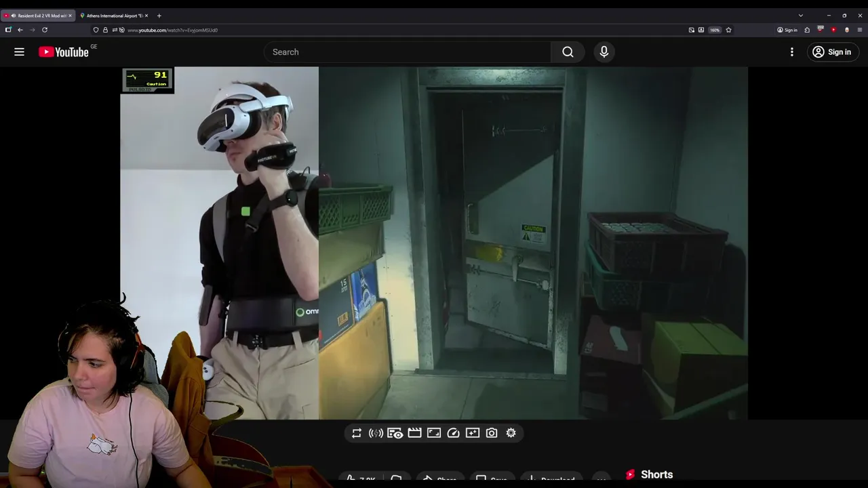Reload the page

click(45, 30)
